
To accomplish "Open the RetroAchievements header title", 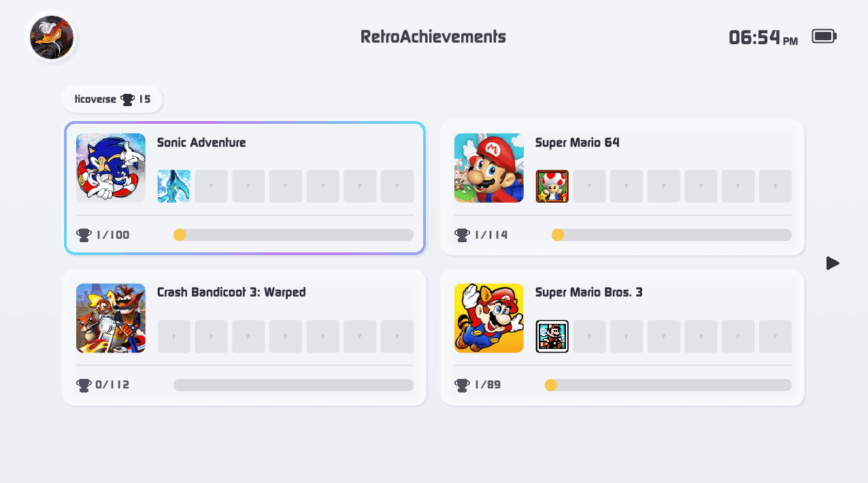I will click(x=433, y=36).
